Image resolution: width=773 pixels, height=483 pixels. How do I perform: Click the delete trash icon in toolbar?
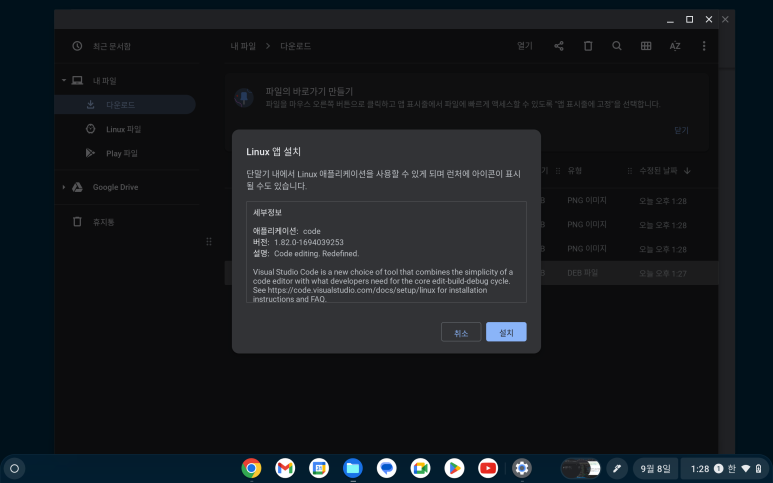588,46
